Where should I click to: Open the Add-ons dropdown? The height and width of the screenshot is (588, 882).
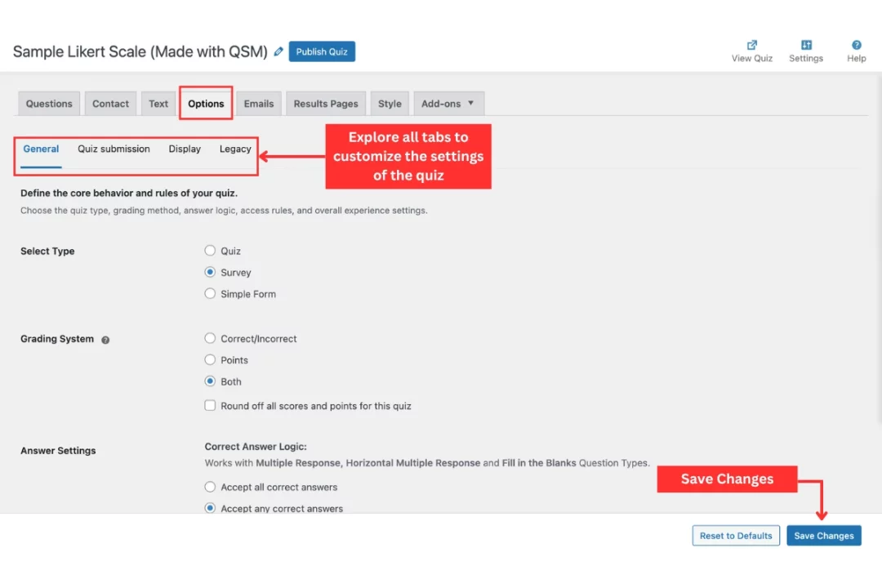click(448, 103)
